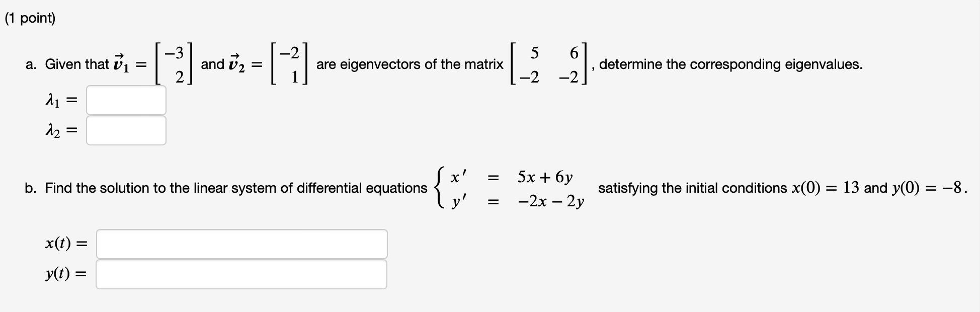Screen dimensions: 980x312
Task: Focus the x(t) input to type an answer
Action: click(x=241, y=244)
